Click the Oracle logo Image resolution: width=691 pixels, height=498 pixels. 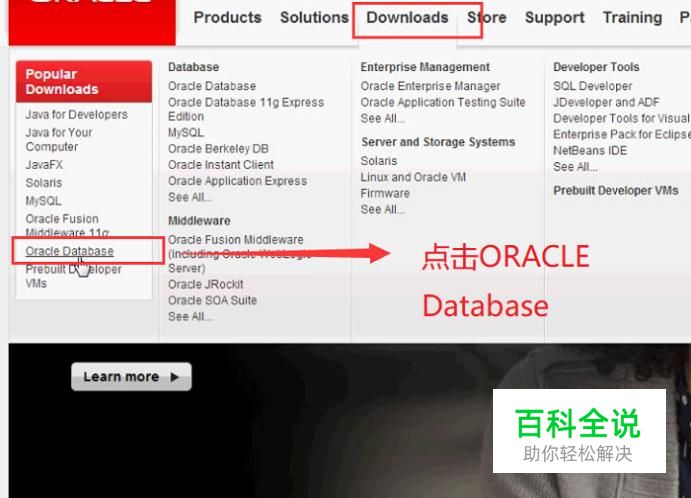(92, 20)
